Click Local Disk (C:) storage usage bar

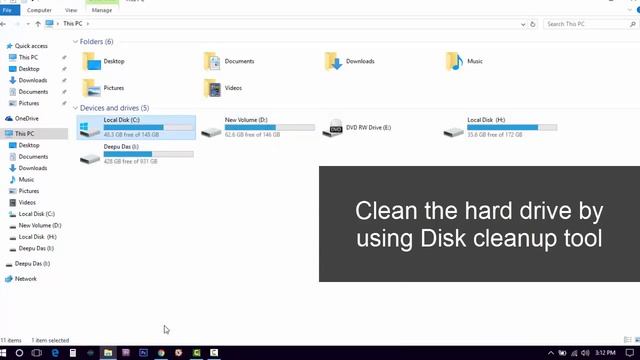(148, 127)
